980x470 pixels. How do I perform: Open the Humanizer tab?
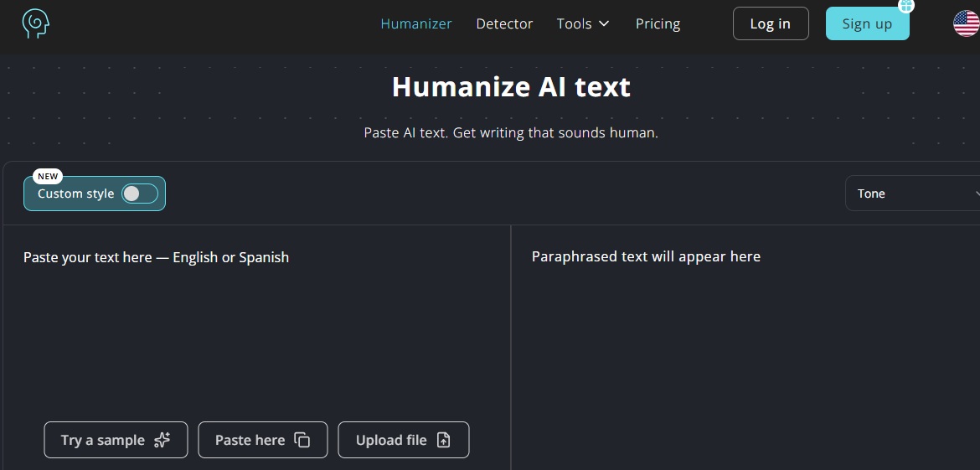(416, 23)
